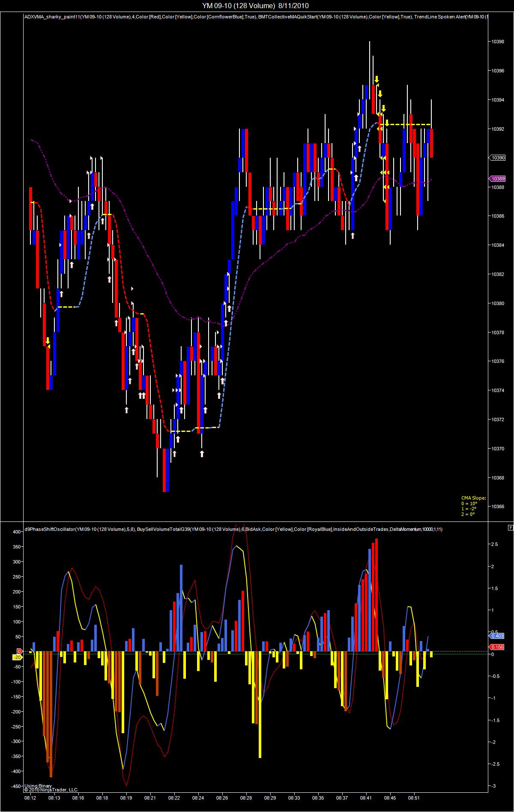Click the 08:16 time axis label
The image size is (514, 812).
(x=78, y=798)
